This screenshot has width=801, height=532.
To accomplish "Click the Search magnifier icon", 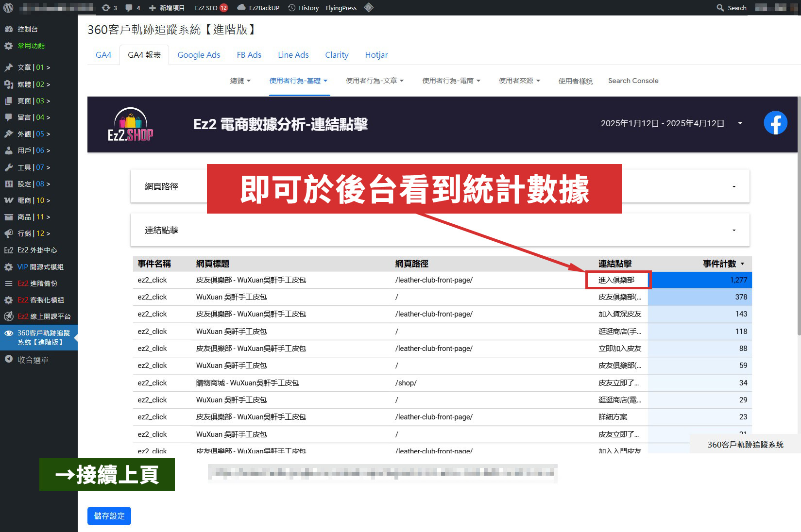I will pos(720,8).
